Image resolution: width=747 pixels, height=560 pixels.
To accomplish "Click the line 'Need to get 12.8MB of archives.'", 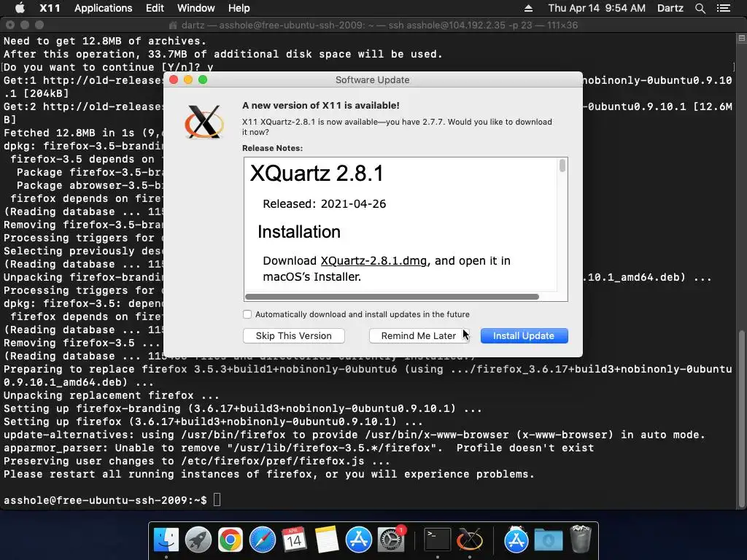I will tap(105, 41).
